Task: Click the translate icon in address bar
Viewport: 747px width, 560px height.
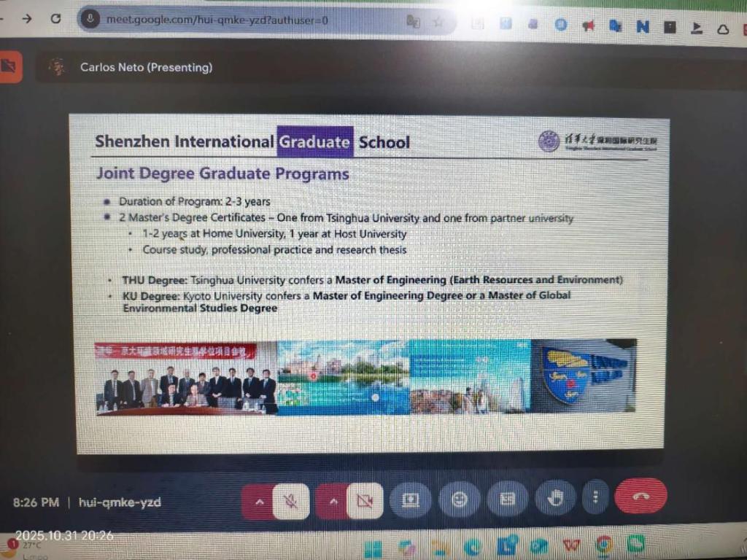Action: point(413,21)
